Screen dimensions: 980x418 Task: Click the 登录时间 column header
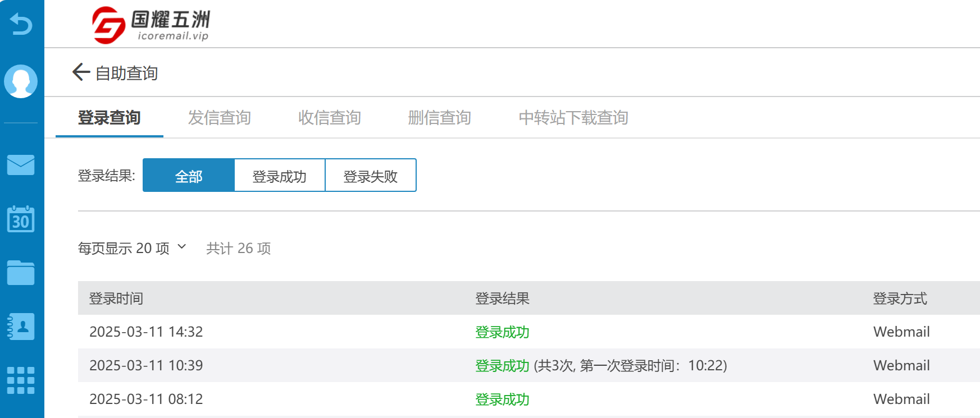pyautogui.click(x=116, y=298)
